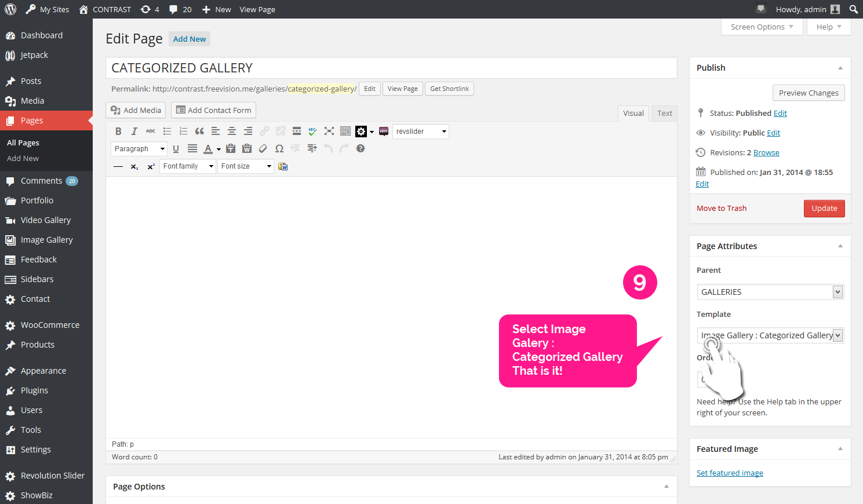Screen dimensions: 863x504
Task: Enter distraction-free fullscreen mode
Action: (329, 132)
